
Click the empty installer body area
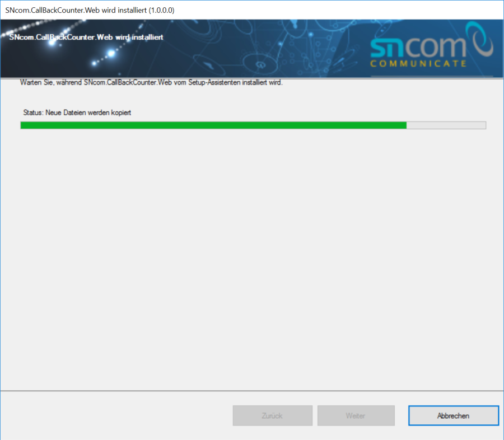click(252, 257)
